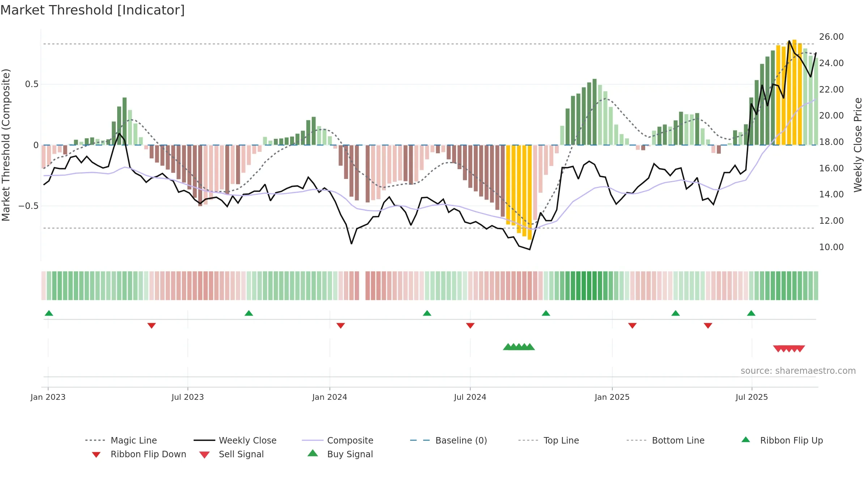
Task: Click the 10.00 price axis tick
Action: tap(831, 247)
